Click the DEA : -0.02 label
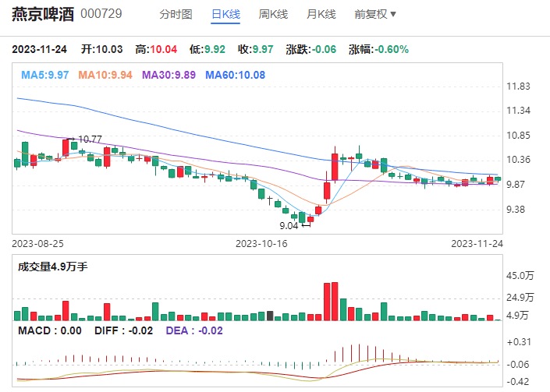This screenshot has height=392, width=550. click(x=194, y=330)
